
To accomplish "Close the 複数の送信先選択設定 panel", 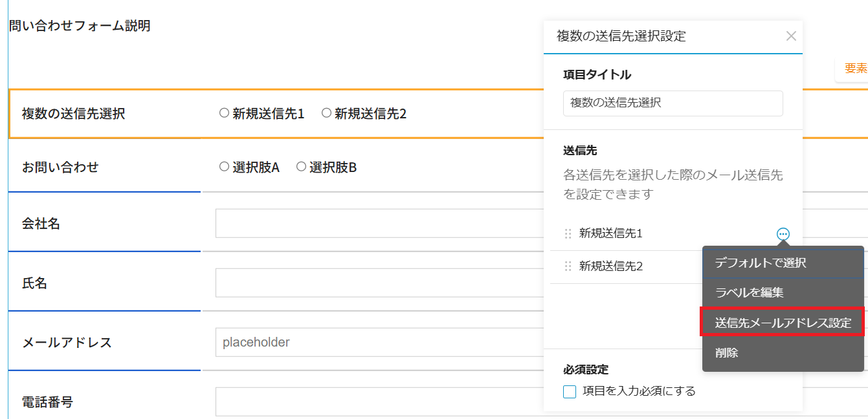I will (x=790, y=36).
